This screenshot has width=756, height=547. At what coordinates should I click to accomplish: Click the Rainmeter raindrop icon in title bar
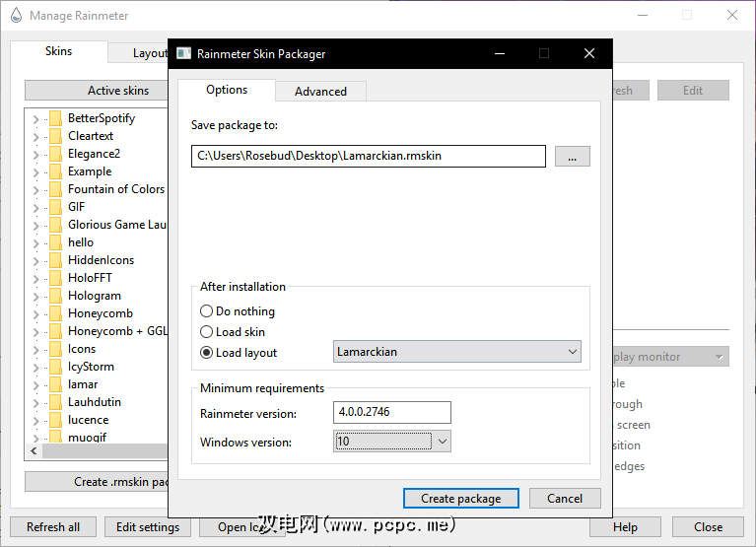17,16
